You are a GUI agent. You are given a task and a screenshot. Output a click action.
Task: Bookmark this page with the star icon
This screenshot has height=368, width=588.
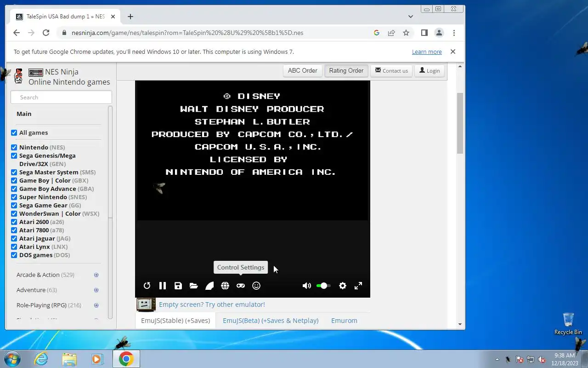(x=406, y=33)
